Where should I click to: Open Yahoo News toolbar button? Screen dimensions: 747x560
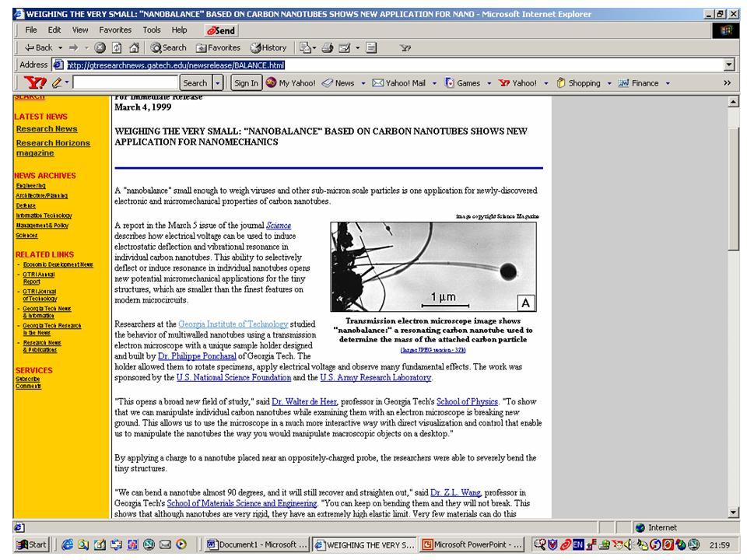[338, 83]
